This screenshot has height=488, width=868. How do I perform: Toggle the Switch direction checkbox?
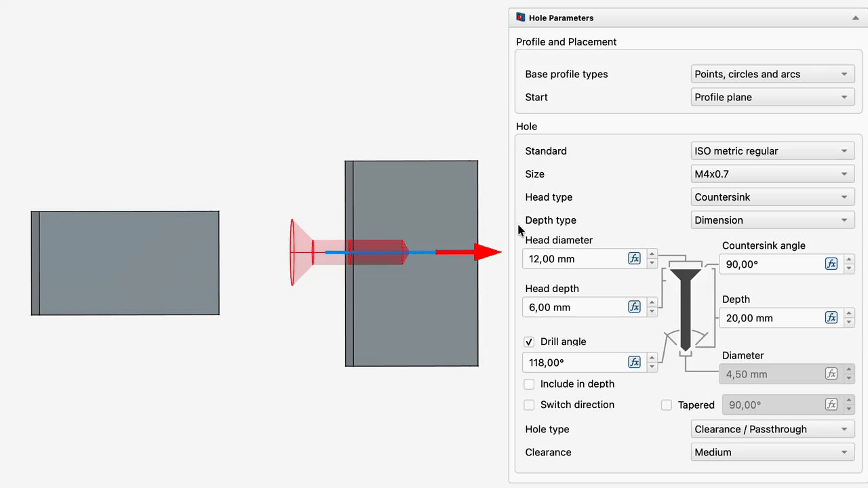point(529,405)
